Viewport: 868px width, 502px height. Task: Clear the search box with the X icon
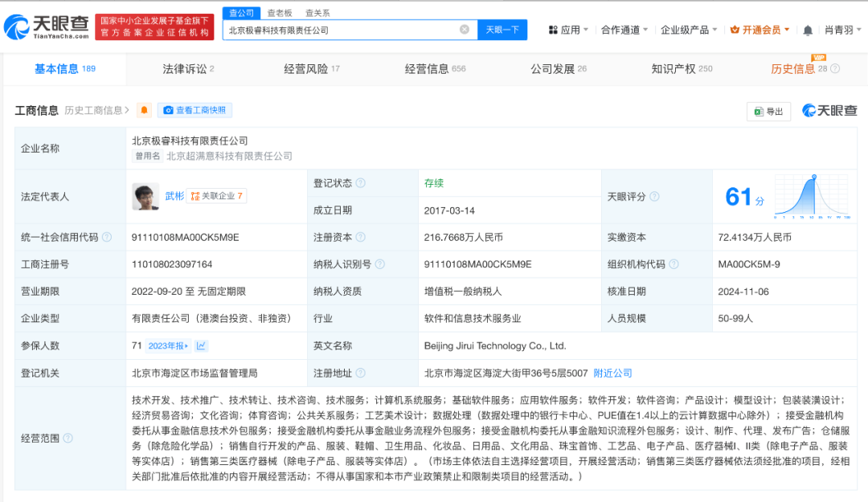[x=465, y=30]
